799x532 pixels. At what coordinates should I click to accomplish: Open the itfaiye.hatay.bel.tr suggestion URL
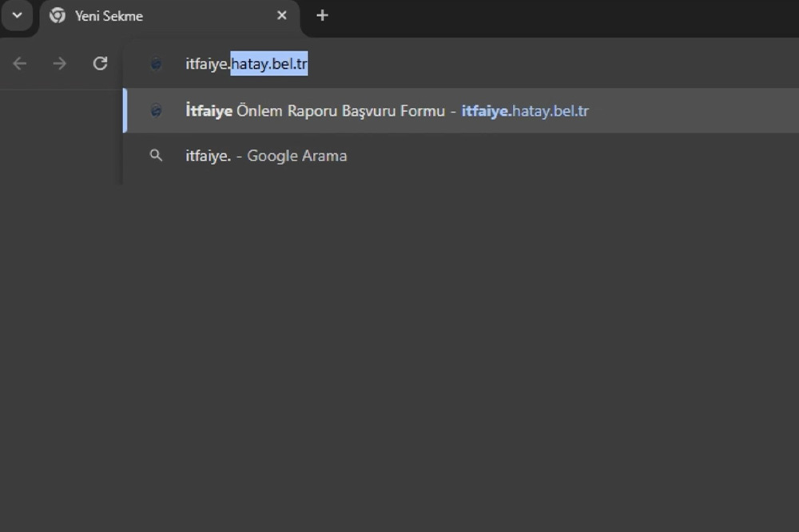click(525, 111)
